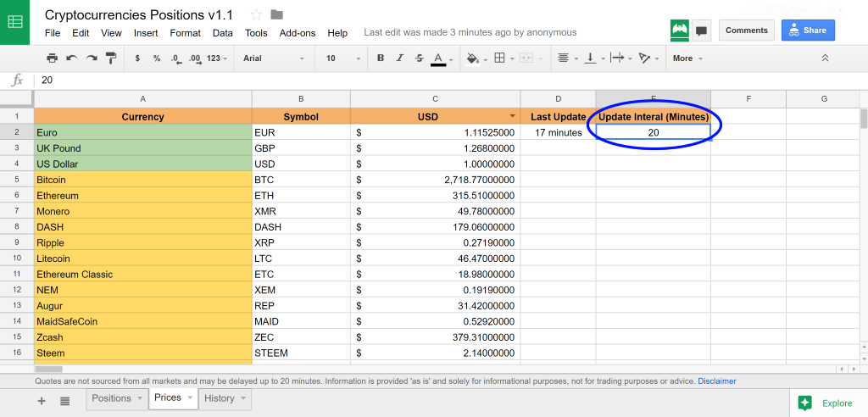Format as percent
Screen dimensions: 868x417
click(157, 58)
